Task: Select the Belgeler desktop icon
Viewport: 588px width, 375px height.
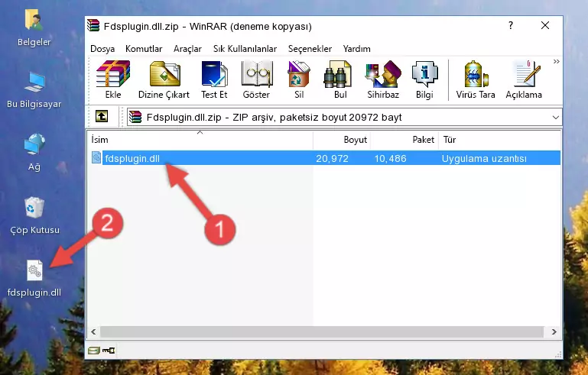Action: pyautogui.click(x=34, y=28)
